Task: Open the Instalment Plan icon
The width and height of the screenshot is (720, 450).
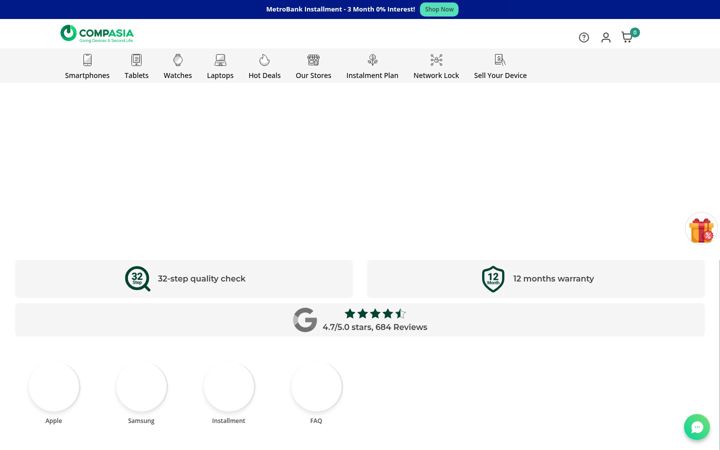Action: pos(372,60)
